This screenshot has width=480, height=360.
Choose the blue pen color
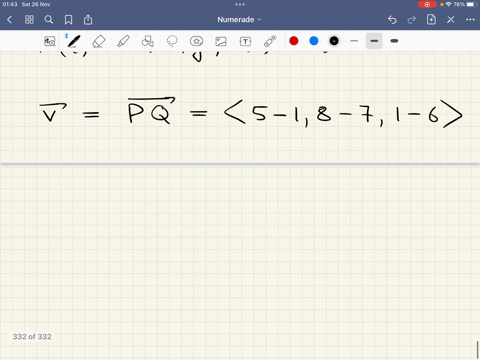314,41
